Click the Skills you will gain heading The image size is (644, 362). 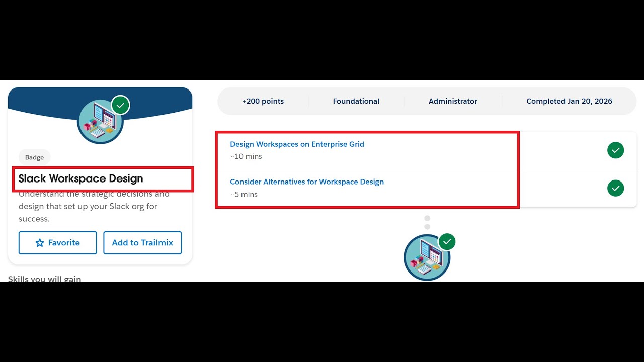tap(44, 279)
